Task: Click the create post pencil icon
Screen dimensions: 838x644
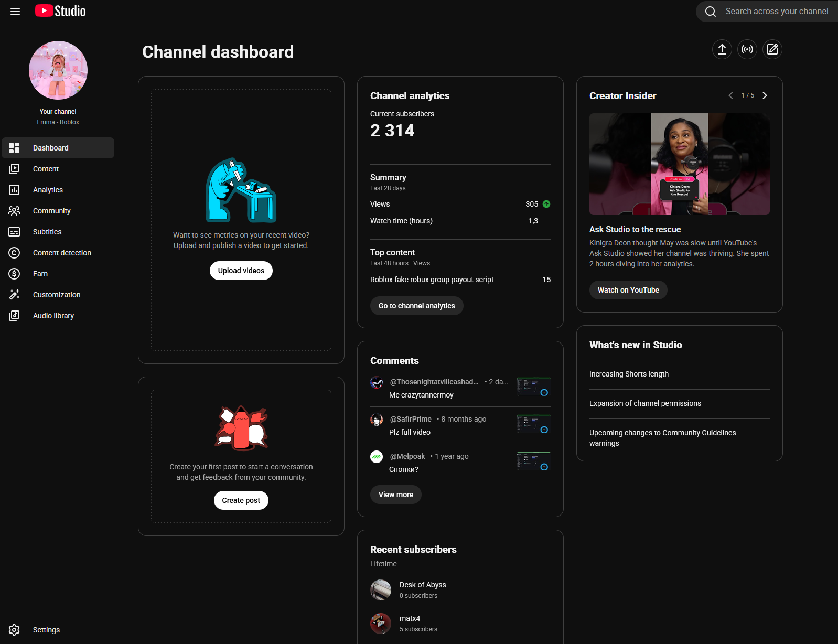Action: click(772, 49)
